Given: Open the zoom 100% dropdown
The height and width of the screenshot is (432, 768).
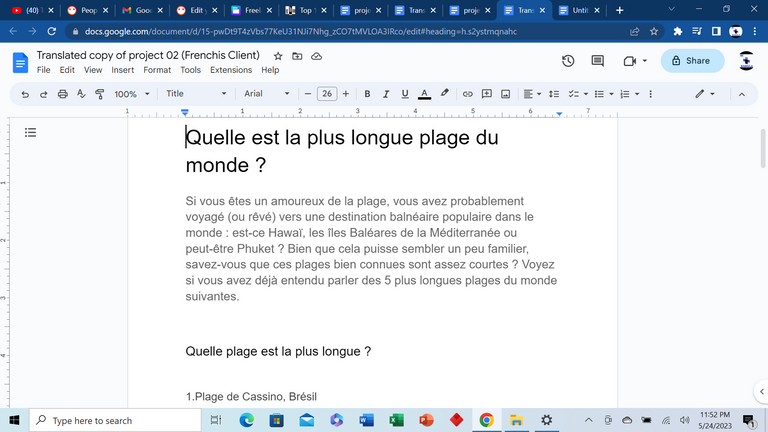Looking at the screenshot, I should [x=131, y=94].
